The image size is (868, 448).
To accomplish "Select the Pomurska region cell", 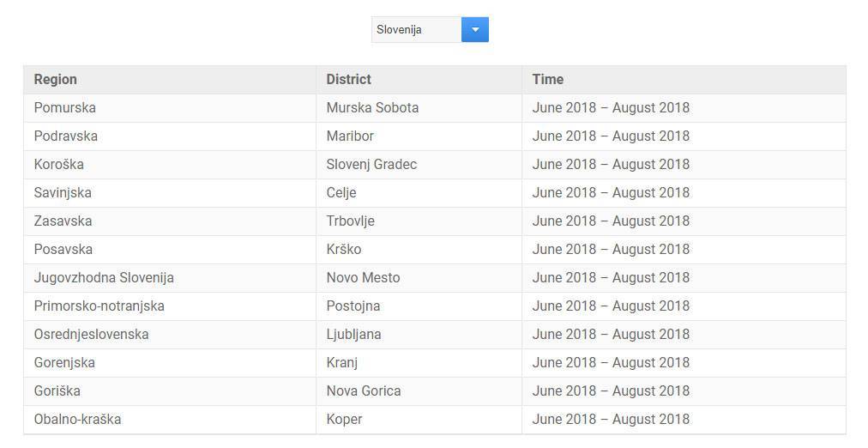I will click(65, 108).
